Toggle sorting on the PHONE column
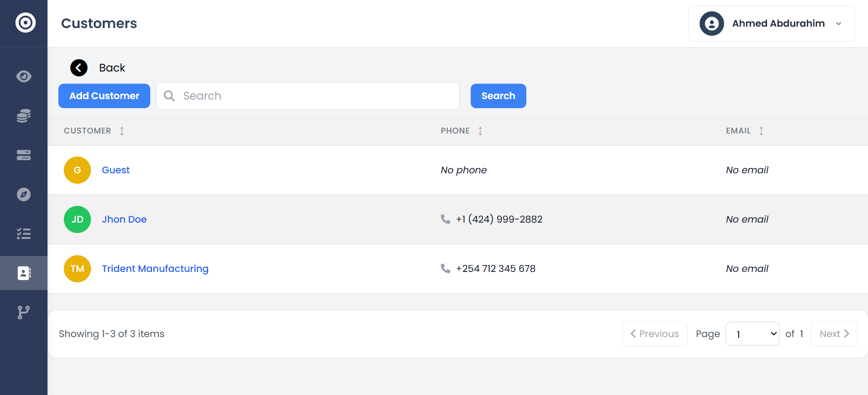 click(480, 130)
